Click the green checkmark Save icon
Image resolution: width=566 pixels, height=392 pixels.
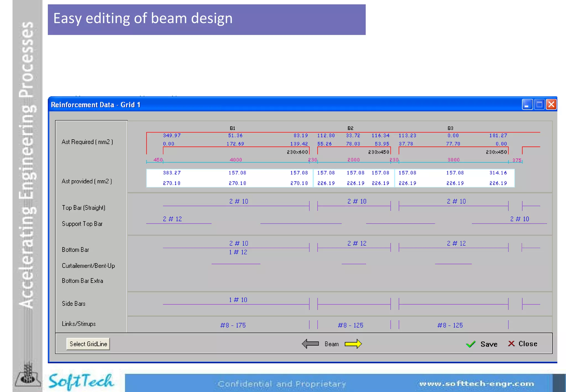[x=471, y=344]
